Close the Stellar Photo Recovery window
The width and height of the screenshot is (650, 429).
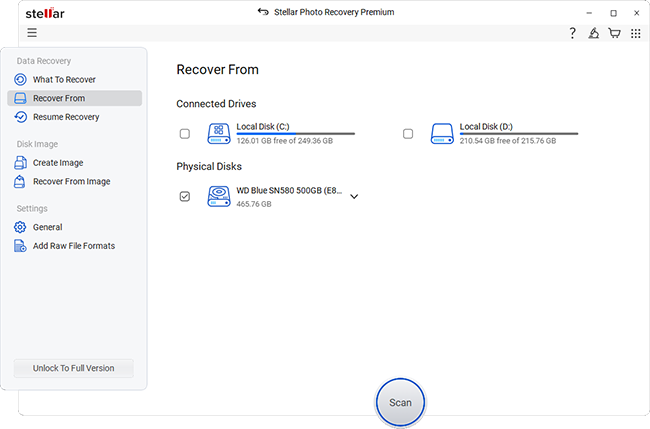(x=637, y=13)
